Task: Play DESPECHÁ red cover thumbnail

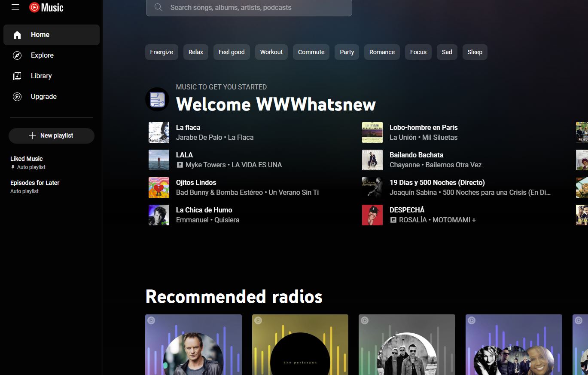Action: (x=372, y=215)
